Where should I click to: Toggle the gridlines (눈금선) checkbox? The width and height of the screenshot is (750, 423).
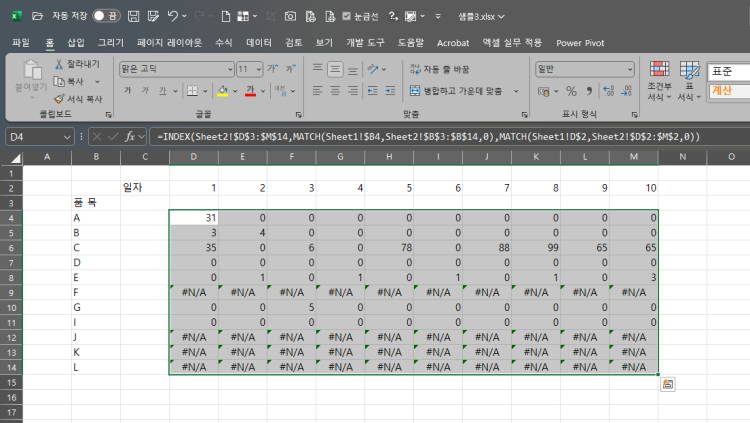click(x=346, y=16)
